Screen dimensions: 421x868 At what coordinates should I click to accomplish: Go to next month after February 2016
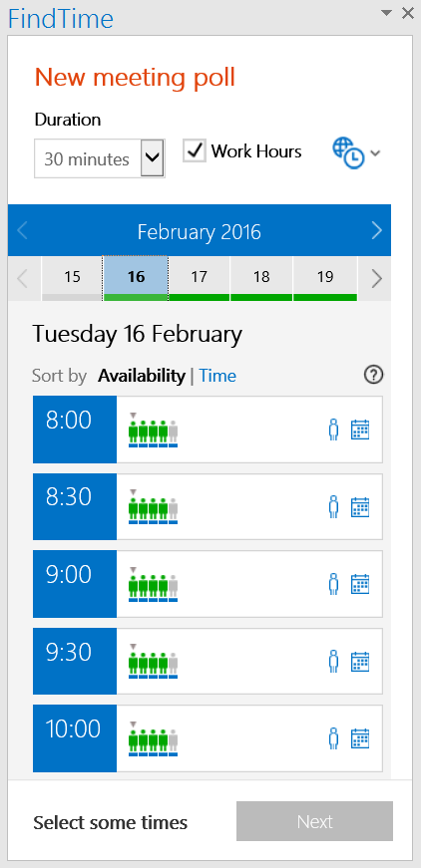click(x=377, y=230)
